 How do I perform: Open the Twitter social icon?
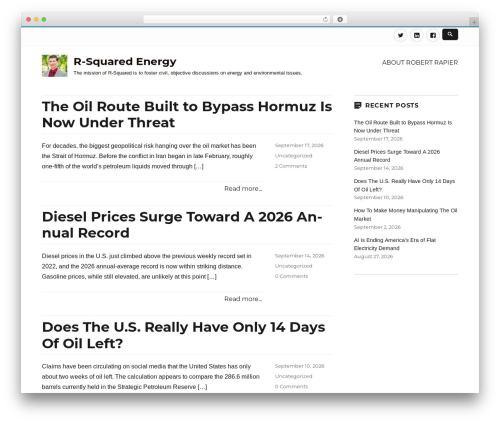coord(400,35)
